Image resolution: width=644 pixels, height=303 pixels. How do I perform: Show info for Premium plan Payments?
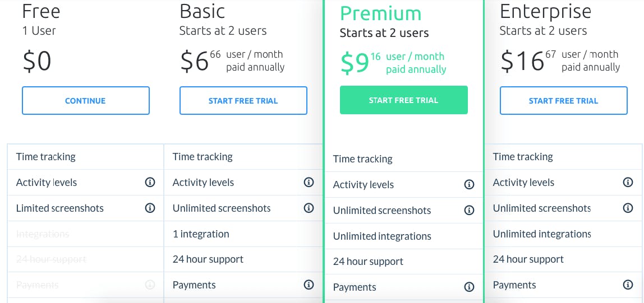click(469, 287)
